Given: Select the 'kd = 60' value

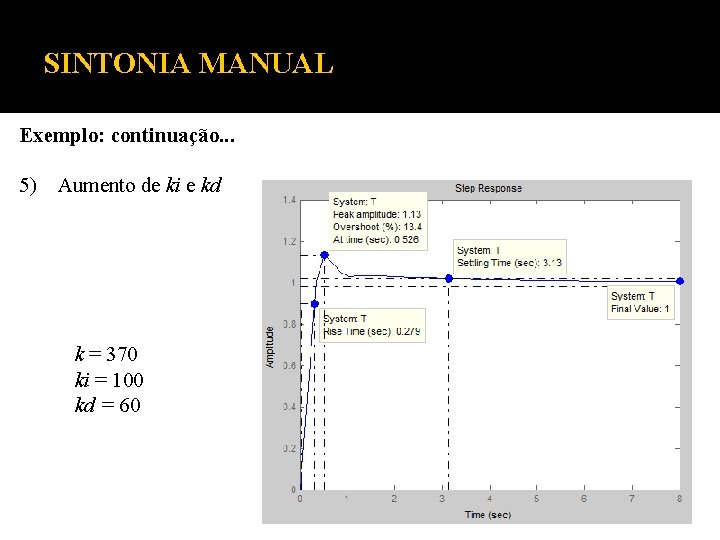Looking at the screenshot, I should coord(107,405).
